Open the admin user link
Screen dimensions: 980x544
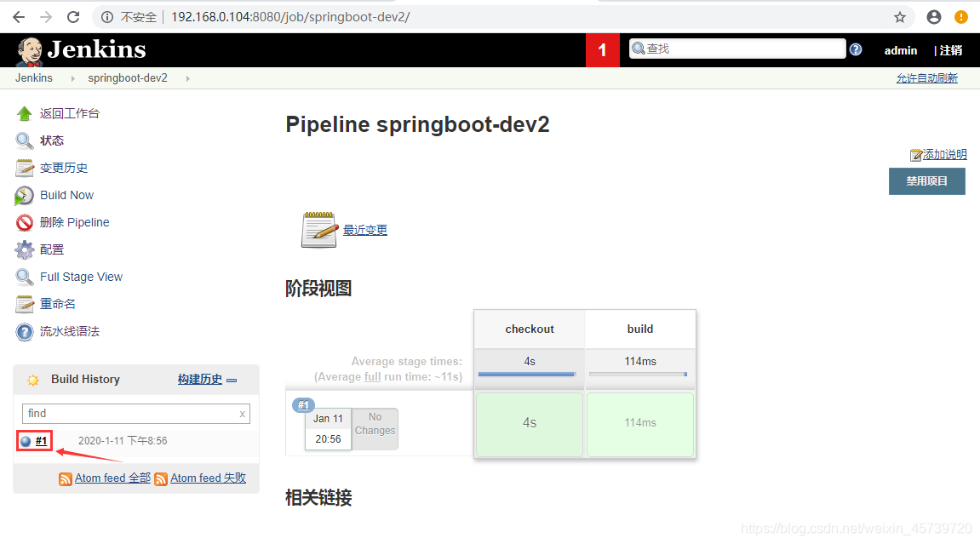901,50
